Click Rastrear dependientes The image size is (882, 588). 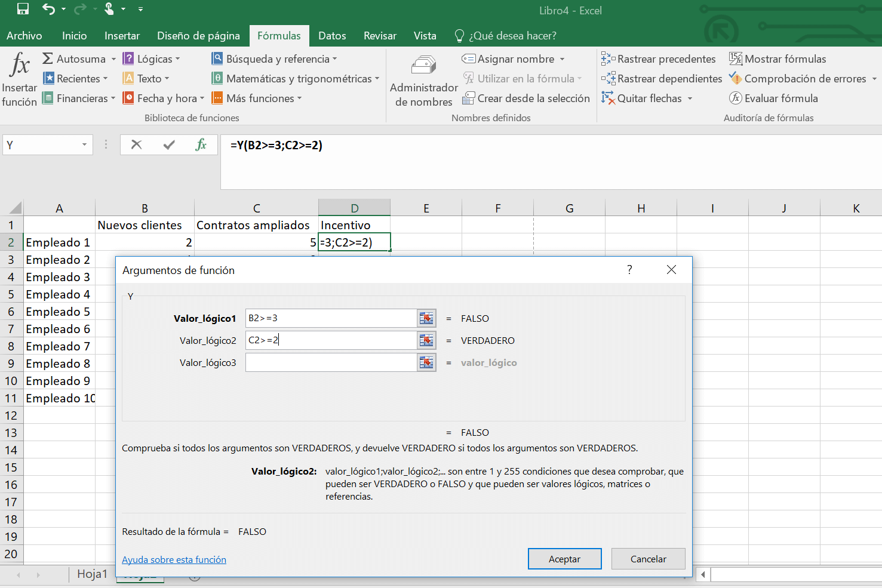pyautogui.click(x=662, y=78)
